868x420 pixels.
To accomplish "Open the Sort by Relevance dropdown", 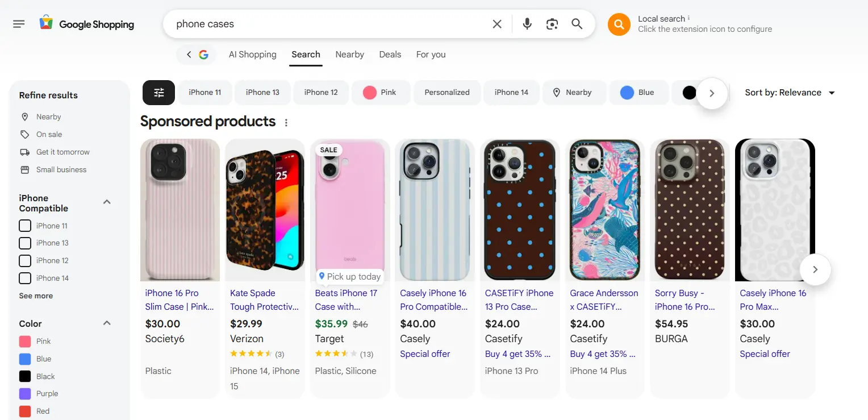I will (x=791, y=92).
